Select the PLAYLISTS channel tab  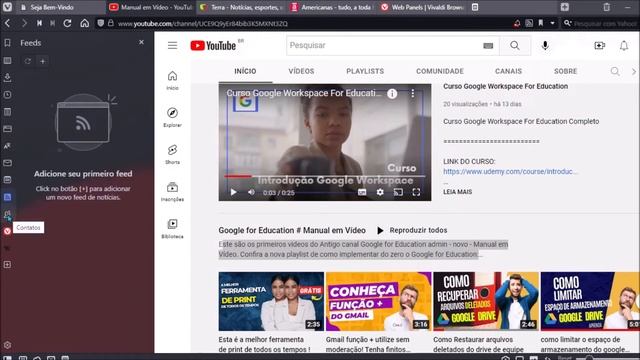pos(365,71)
